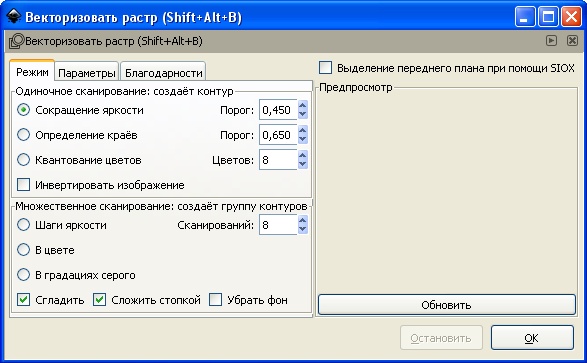Maximize the Векторизовать растр window
The height and width of the screenshot is (363, 587).
click(x=548, y=17)
